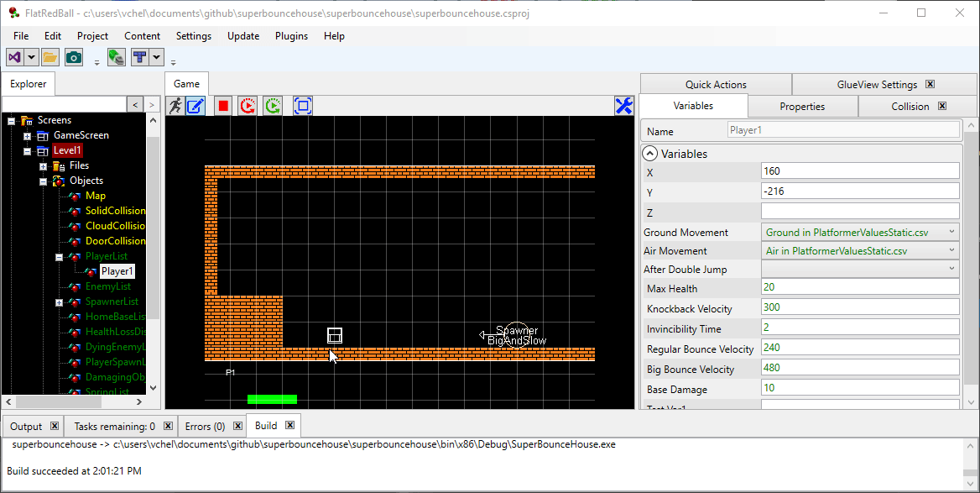Viewport: 980px width, 493px height.
Task: Click the green network plug toolbar icon
Action: [x=117, y=58]
